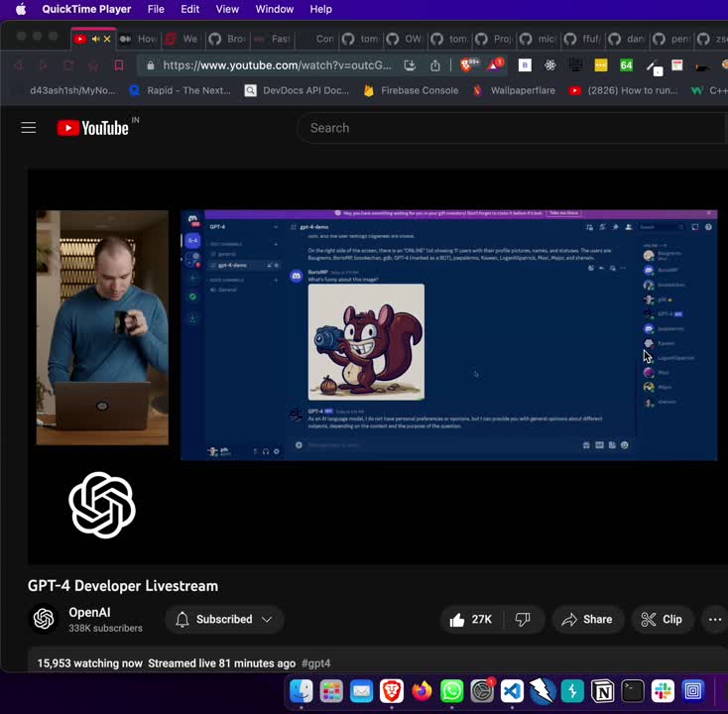Image resolution: width=728 pixels, height=714 pixels.
Task: Open Visual Studio Code from the dock
Action: tap(512, 691)
